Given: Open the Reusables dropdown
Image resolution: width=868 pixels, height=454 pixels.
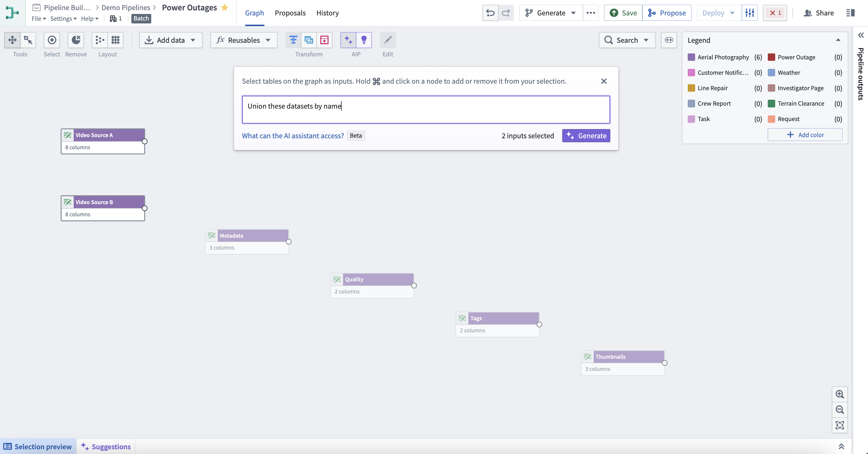Looking at the screenshot, I should pyautogui.click(x=244, y=40).
